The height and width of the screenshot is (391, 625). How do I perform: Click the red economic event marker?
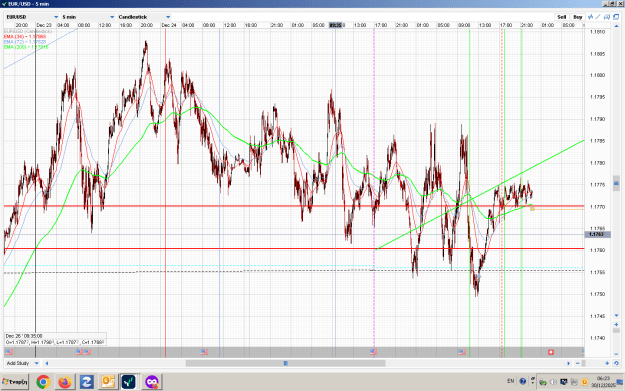(x=551, y=352)
